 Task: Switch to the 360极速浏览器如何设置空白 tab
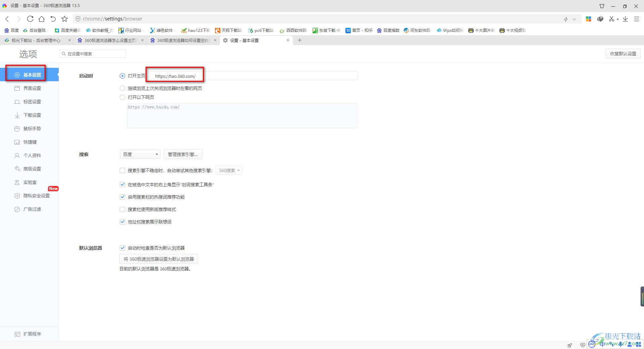click(x=183, y=40)
